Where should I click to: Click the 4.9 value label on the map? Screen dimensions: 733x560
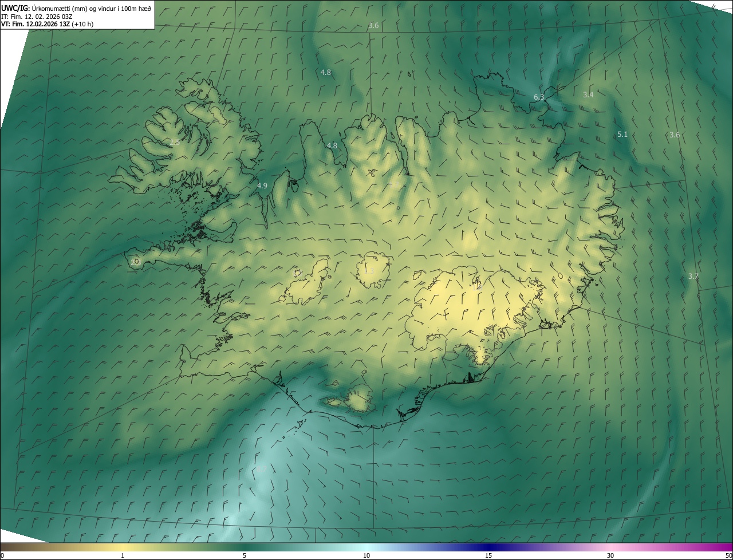tap(262, 186)
